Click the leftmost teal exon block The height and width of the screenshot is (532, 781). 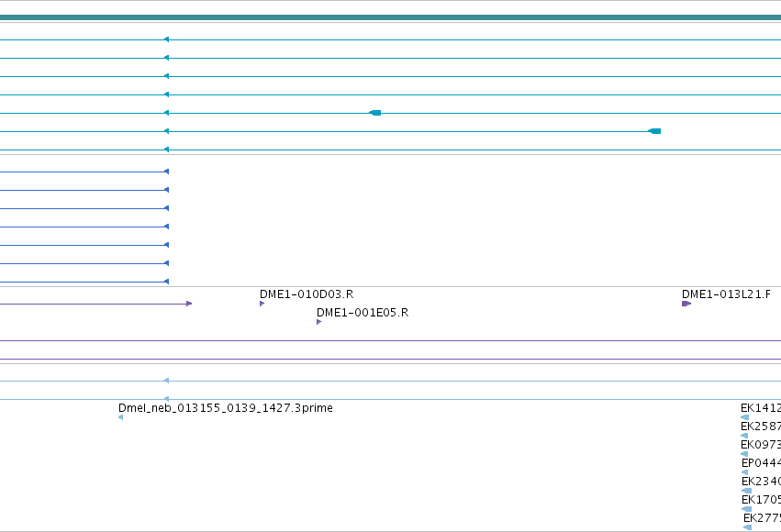click(375, 113)
